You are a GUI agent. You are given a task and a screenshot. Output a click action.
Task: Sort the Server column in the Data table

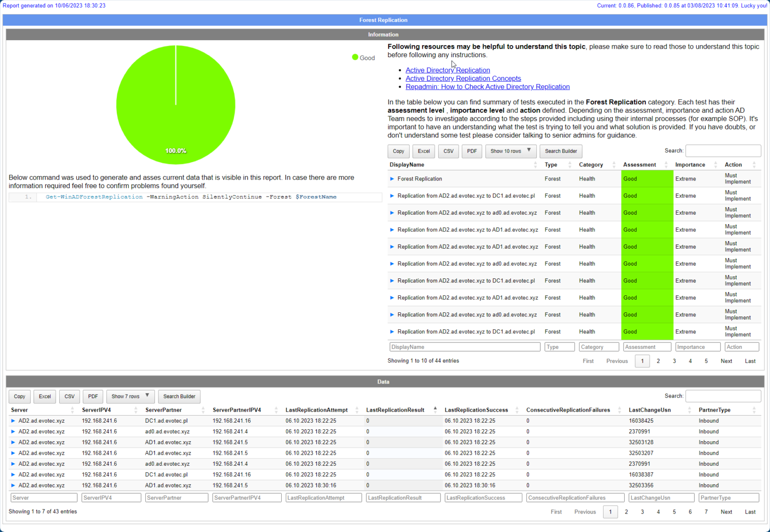click(x=72, y=410)
